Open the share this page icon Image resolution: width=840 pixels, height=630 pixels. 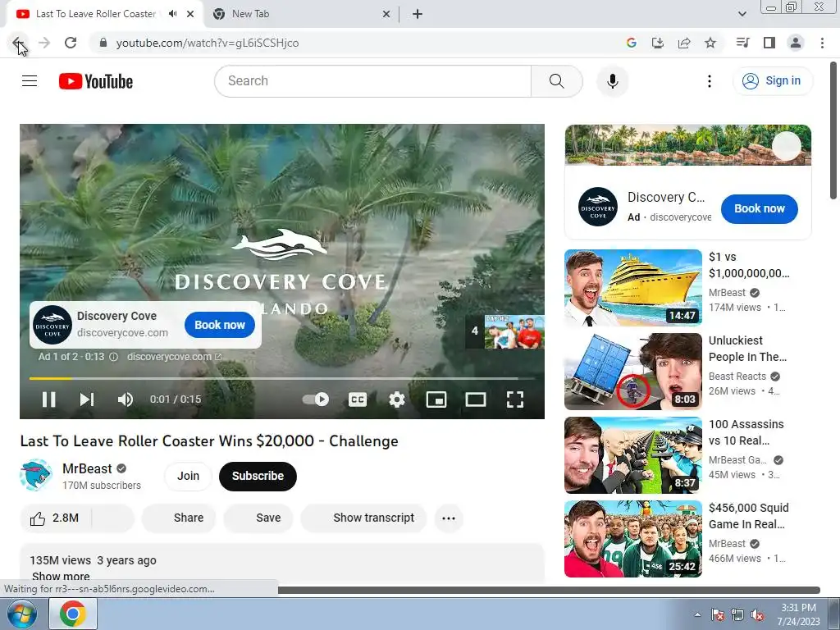pos(684,43)
